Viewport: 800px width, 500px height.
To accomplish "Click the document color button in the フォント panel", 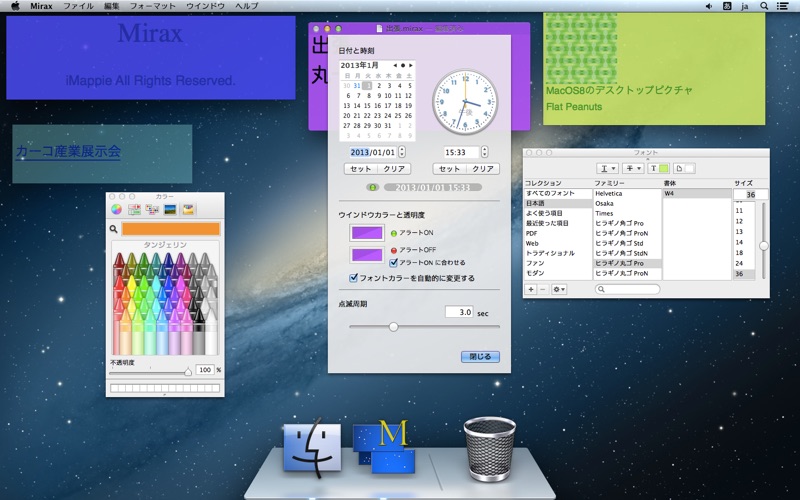I will [684, 168].
